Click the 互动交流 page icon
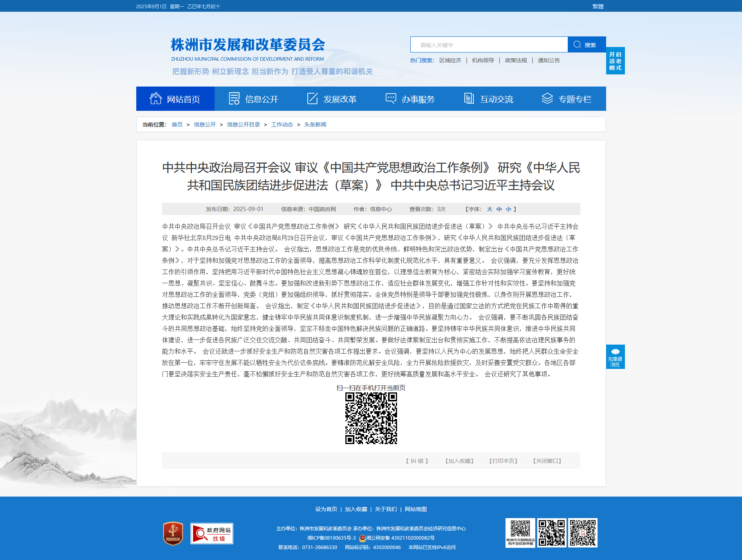This screenshot has width=742, height=560. pyautogui.click(x=469, y=98)
